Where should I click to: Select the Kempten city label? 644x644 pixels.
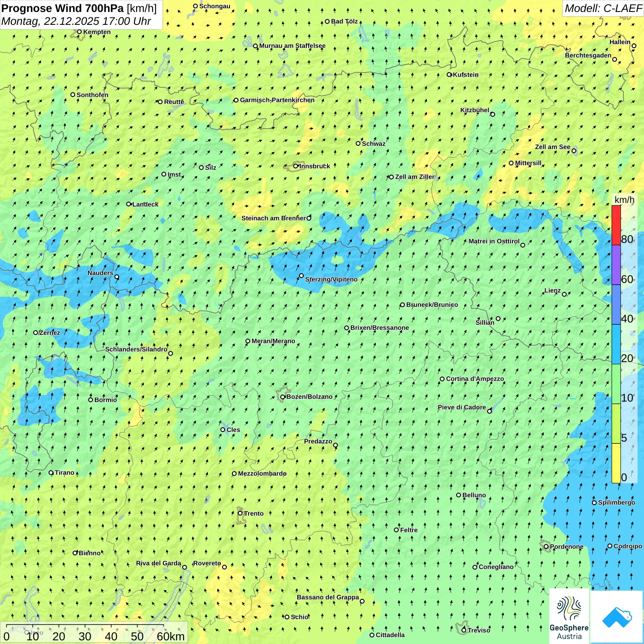pos(97,32)
